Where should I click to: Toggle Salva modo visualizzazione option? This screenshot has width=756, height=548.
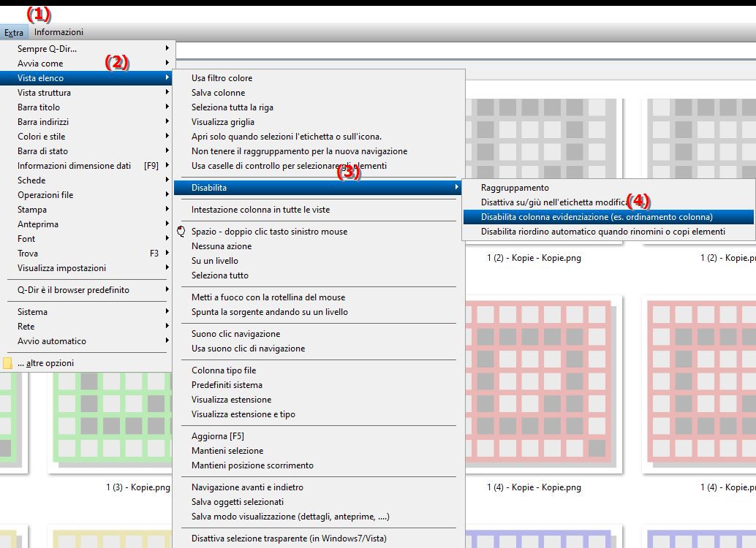(x=318, y=516)
